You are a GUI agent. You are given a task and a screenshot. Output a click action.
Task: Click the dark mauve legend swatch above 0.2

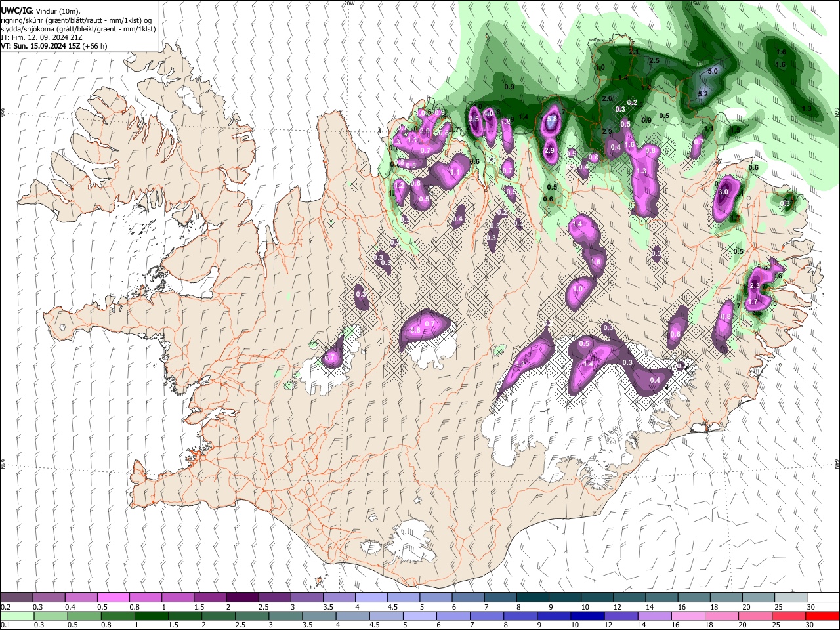pos(16,598)
